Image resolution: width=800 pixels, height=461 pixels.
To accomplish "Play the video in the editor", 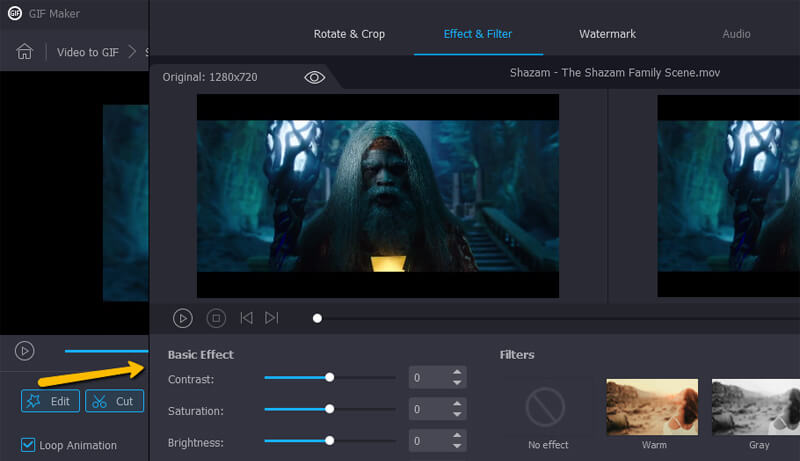I will coord(183,318).
